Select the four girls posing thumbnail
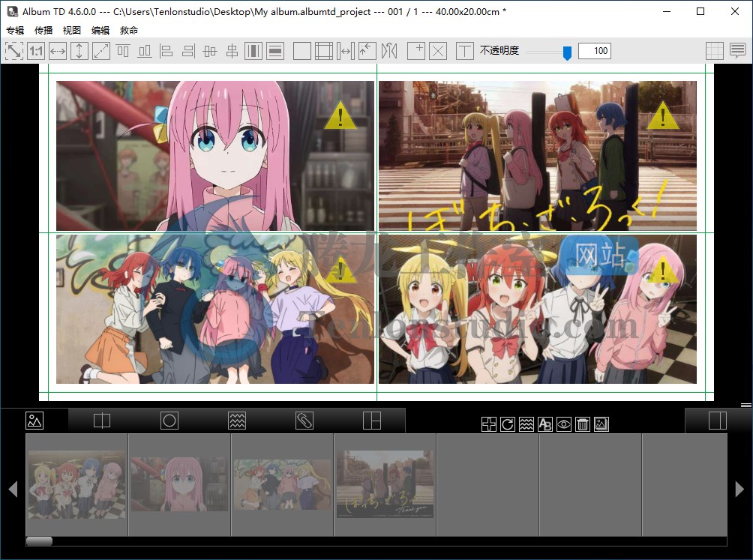 [76, 485]
